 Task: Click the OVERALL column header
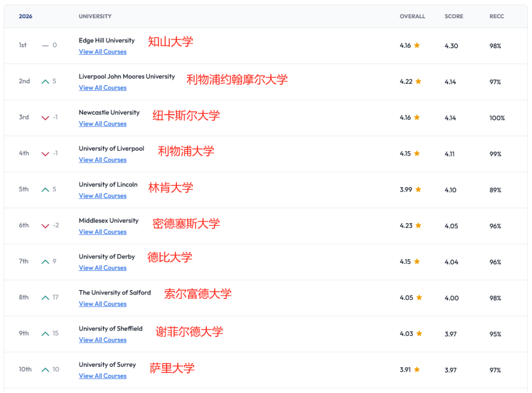(x=412, y=16)
